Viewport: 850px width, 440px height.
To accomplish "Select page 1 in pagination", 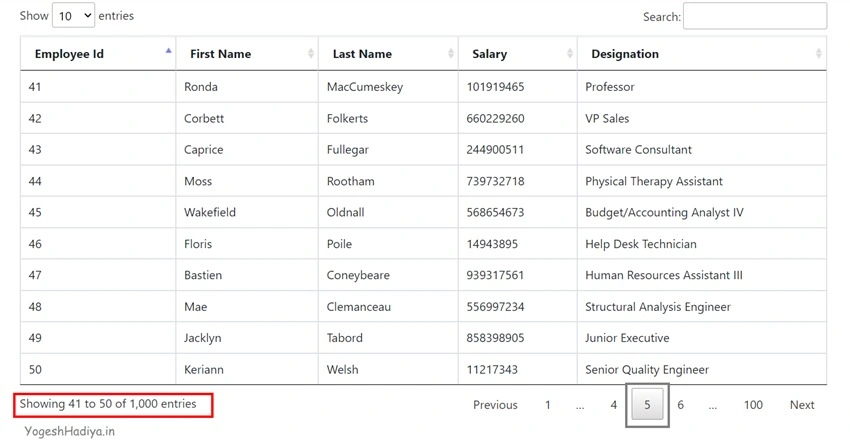I will 548,405.
